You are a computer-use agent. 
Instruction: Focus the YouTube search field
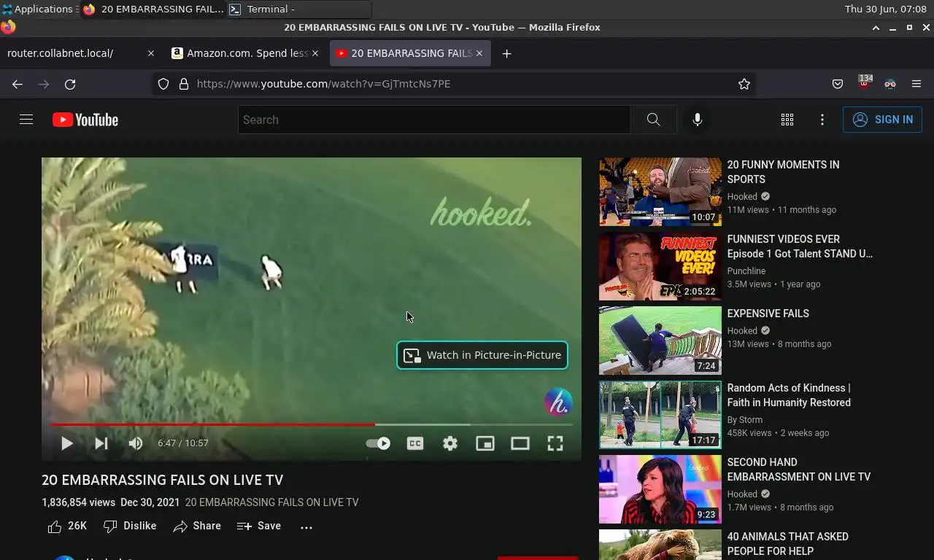pyautogui.click(x=434, y=120)
